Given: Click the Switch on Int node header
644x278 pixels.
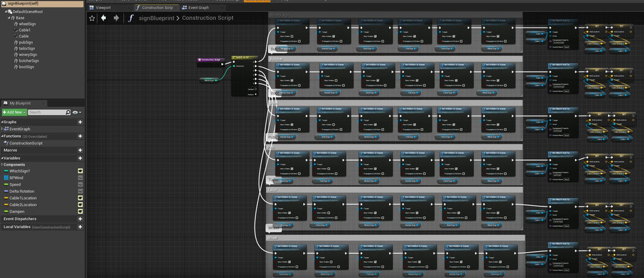Looking at the screenshot, I should click(244, 58).
